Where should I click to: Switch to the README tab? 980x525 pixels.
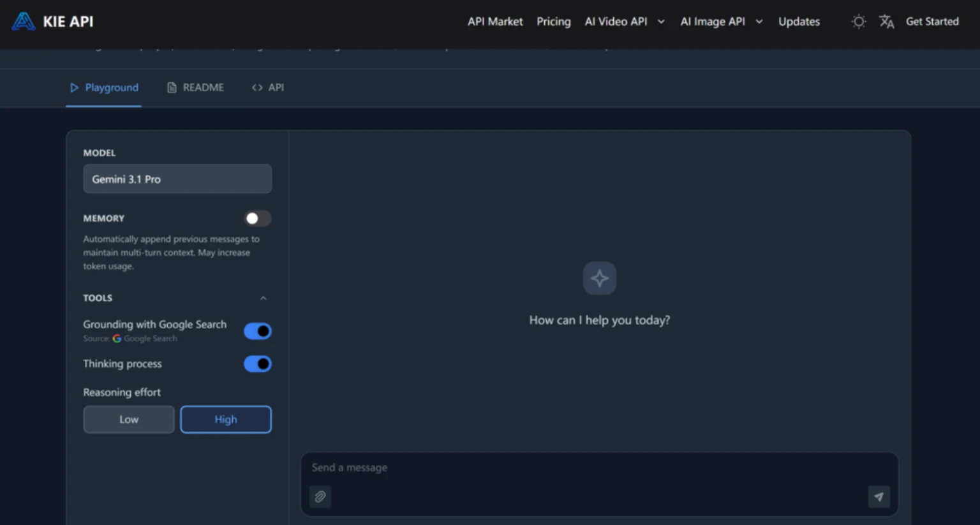click(x=196, y=87)
